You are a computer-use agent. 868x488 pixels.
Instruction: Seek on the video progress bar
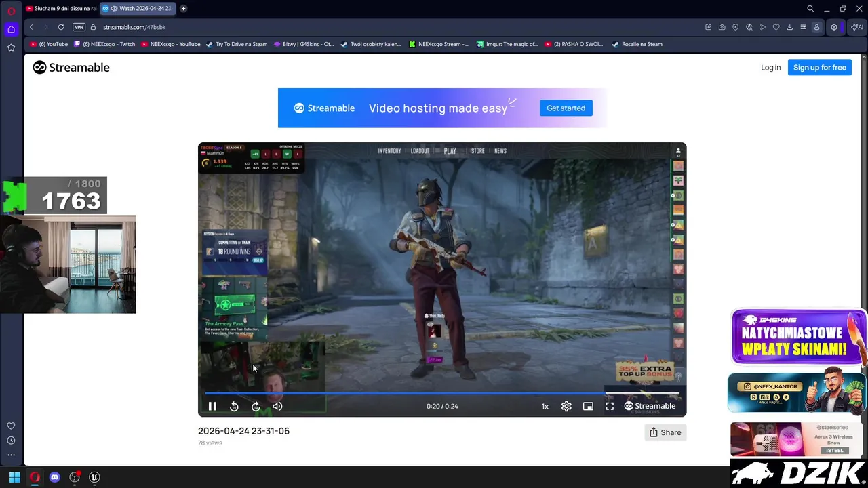pyautogui.click(x=442, y=392)
